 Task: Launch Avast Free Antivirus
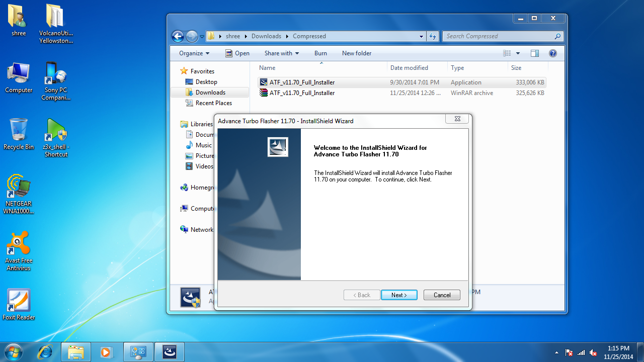(19, 251)
